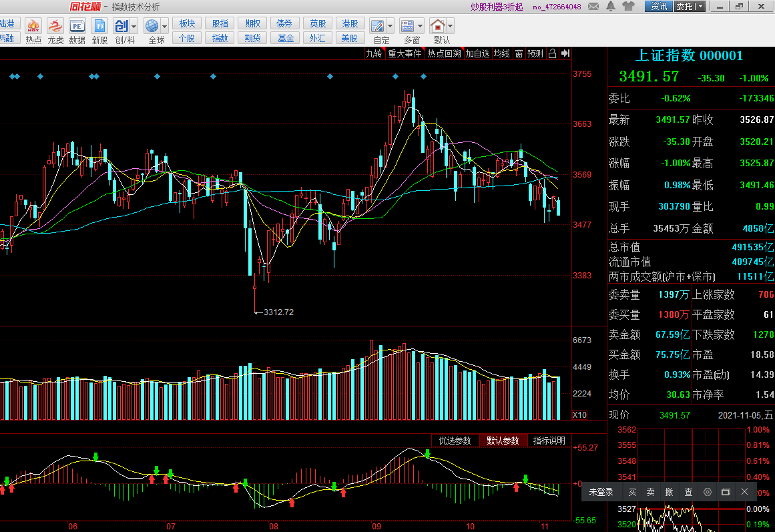The width and height of the screenshot is (775, 532).
Task: Open the mail envelope icon in title bar
Action: coord(593,7)
